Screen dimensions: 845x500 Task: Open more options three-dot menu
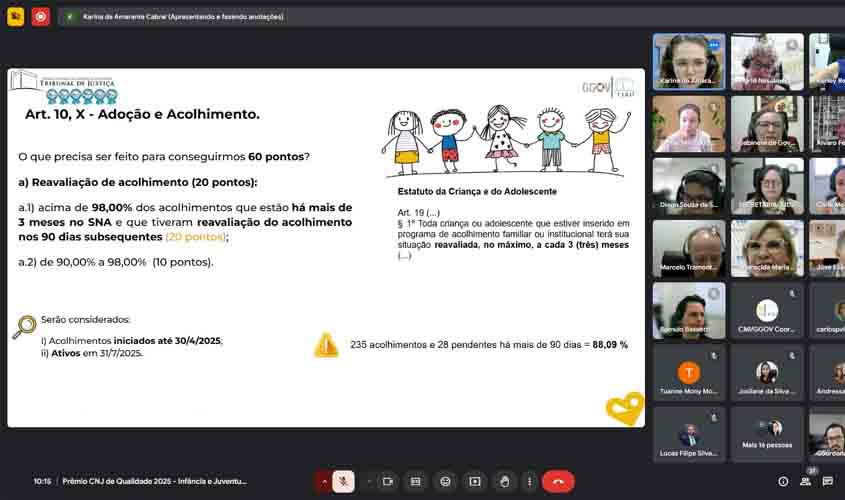click(529, 481)
